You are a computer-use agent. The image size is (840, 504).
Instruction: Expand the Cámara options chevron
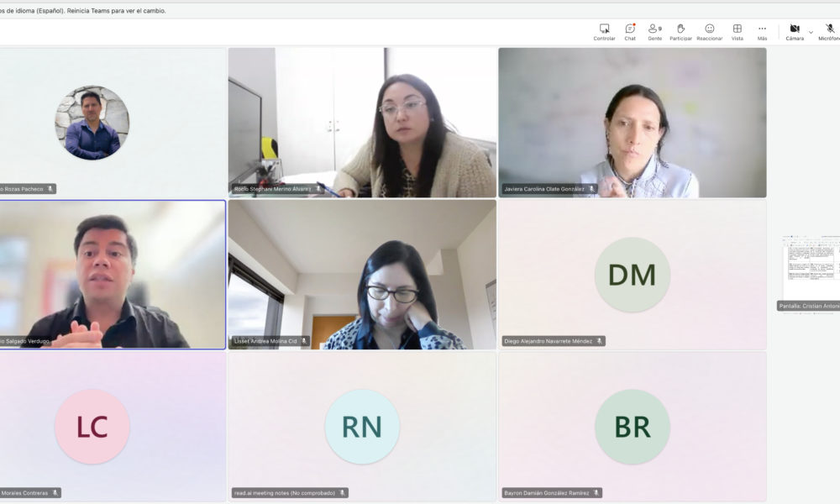coord(811,32)
